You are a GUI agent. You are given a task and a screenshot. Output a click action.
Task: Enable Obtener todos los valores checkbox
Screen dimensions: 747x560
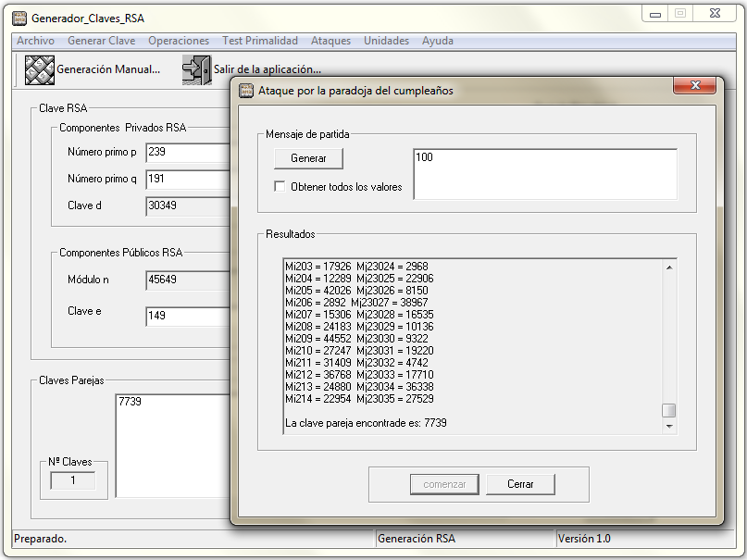[280, 187]
